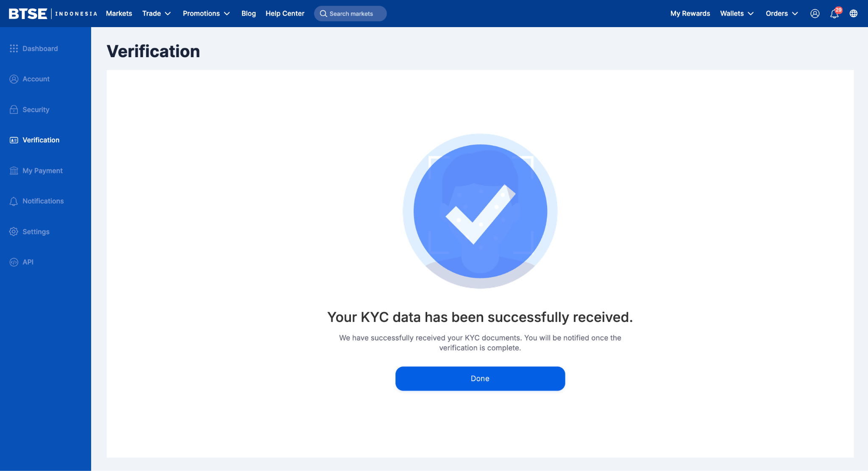Image resolution: width=868 pixels, height=471 pixels.
Task: Open Help Center link
Action: point(285,14)
